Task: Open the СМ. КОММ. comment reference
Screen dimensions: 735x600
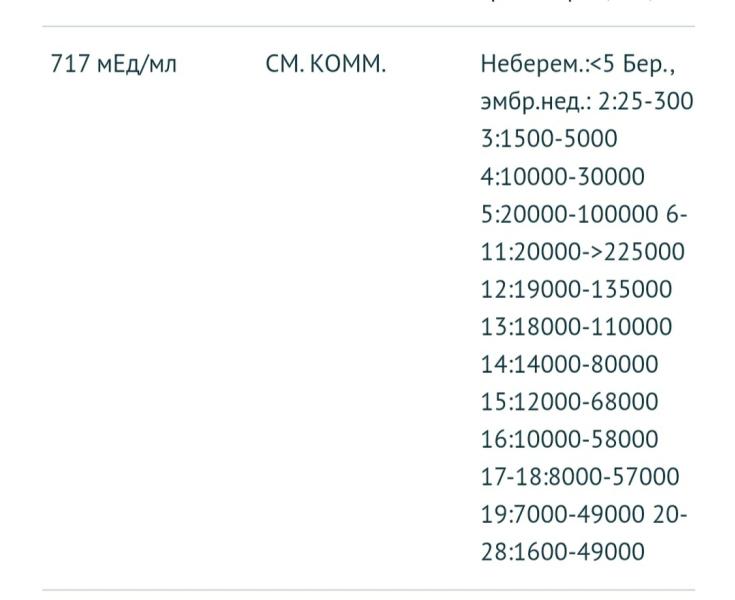Action: click(x=326, y=65)
